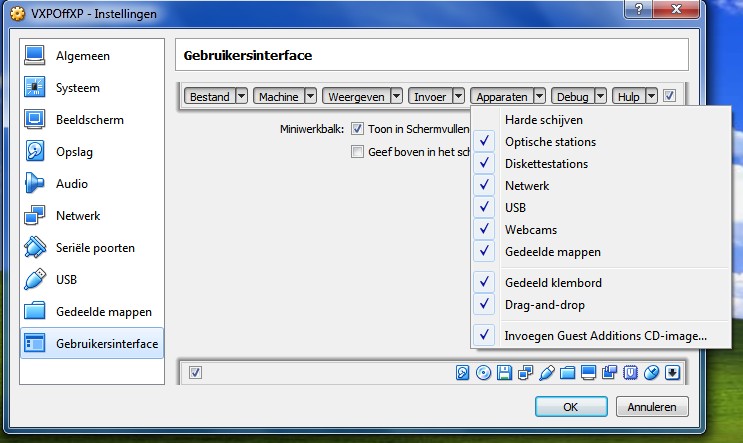This screenshot has height=443, width=743.
Task: Expand the Bestand dropdown arrow
Action: (x=241, y=96)
